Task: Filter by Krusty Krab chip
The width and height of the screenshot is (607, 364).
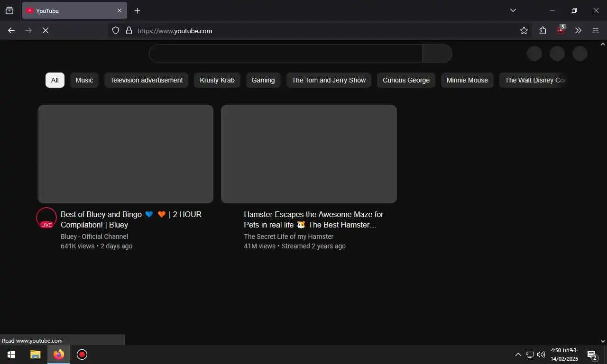Action: point(217,80)
